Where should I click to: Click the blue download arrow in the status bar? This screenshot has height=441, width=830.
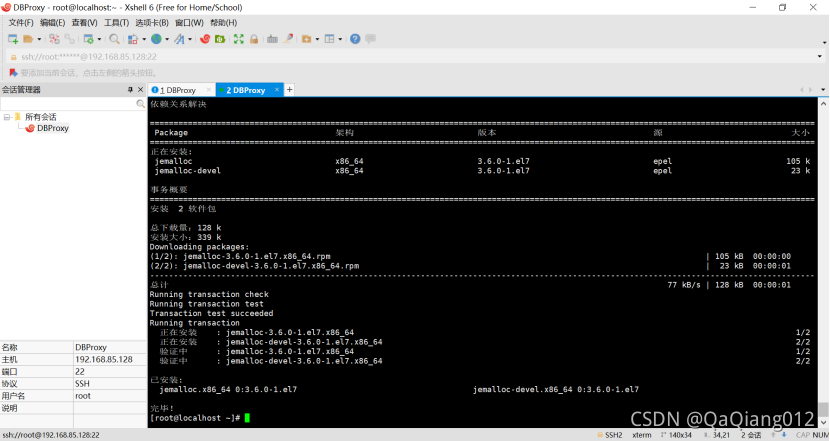(784, 435)
